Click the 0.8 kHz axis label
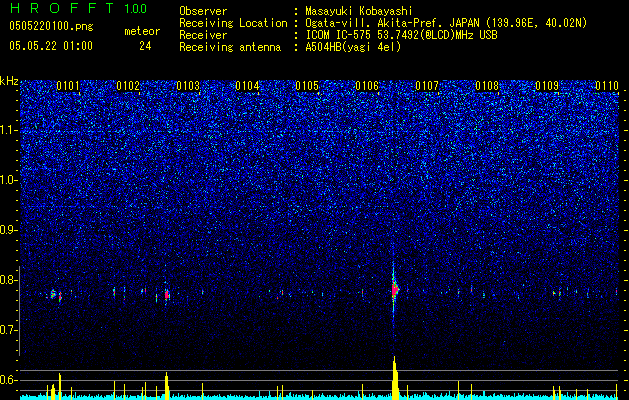Image resolution: width=629 pixels, height=400 pixels. 9,280
